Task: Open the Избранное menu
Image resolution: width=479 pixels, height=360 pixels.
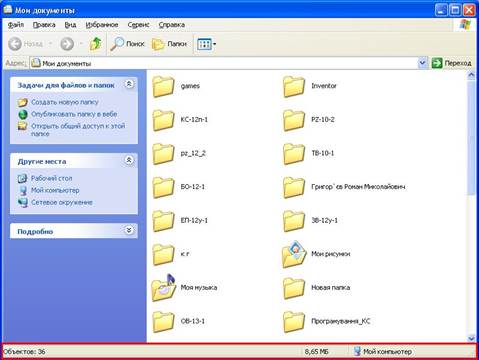Action: click(x=102, y=25)
